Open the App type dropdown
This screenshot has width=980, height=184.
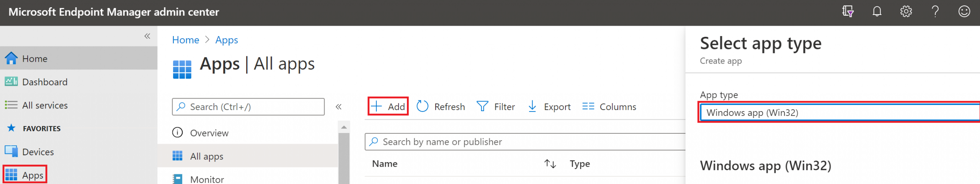[840, 112]
